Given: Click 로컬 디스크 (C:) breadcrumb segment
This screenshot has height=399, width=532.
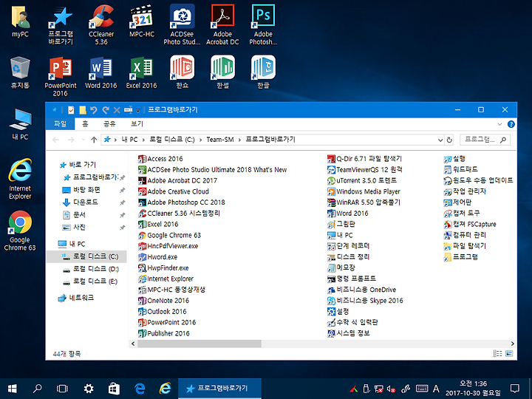Looking at the screenshot, I should coord(172,140).
